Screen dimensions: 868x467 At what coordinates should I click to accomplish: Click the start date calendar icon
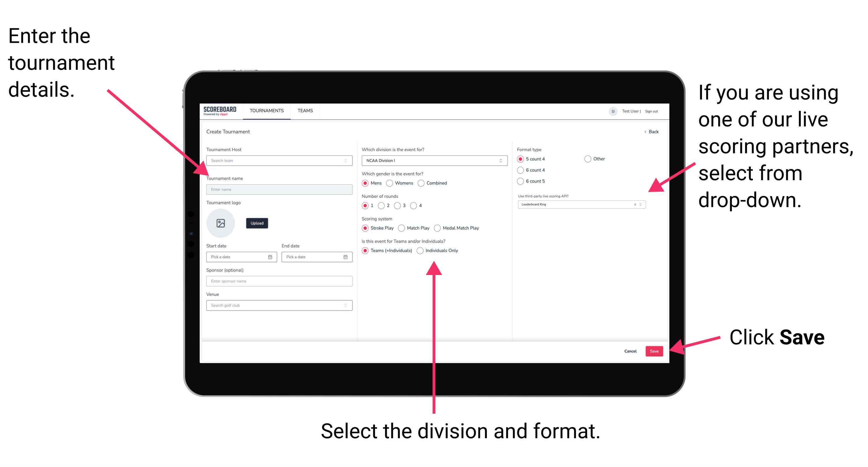click(271, 257)
